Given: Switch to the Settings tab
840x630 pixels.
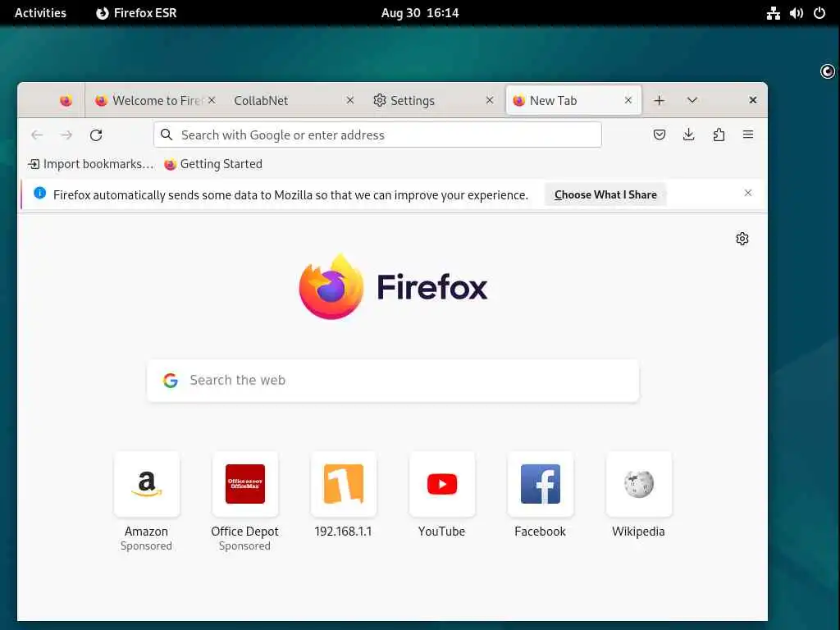Looking at the screenshot, I should coord(433,100).
